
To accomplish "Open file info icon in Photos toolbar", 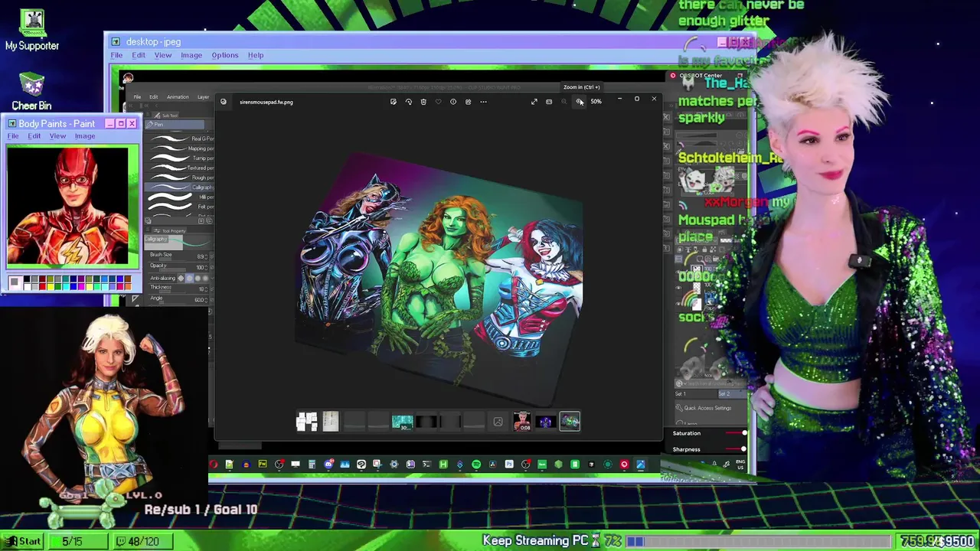I will click(453, 102).
